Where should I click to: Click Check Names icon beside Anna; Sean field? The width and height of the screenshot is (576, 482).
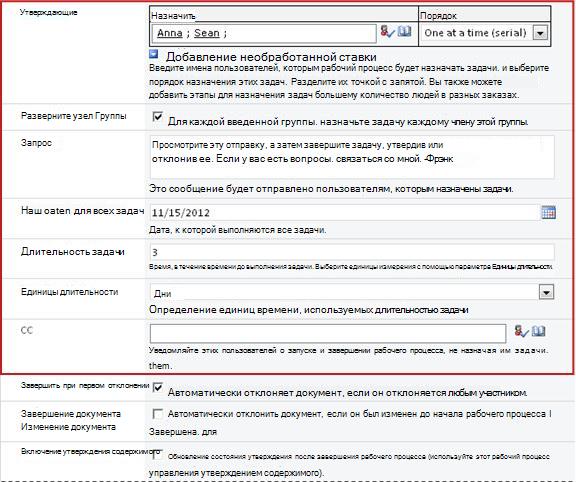tap(387, 32)
